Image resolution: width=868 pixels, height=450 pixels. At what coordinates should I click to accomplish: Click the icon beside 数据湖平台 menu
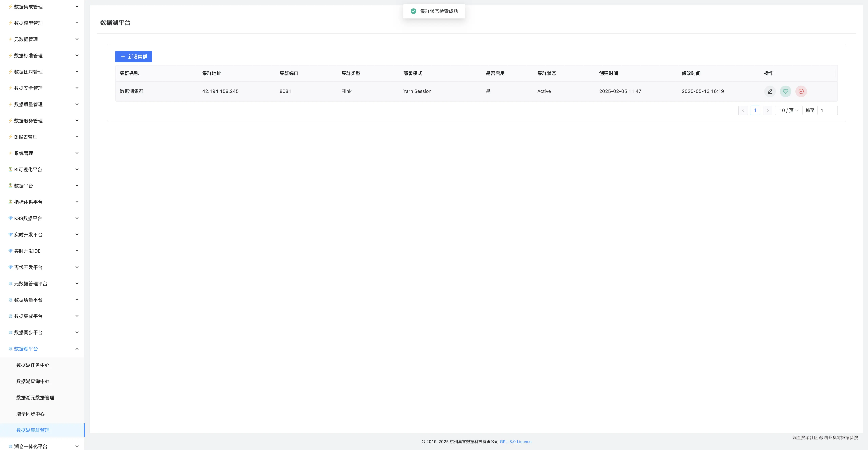tap(11, 349)
